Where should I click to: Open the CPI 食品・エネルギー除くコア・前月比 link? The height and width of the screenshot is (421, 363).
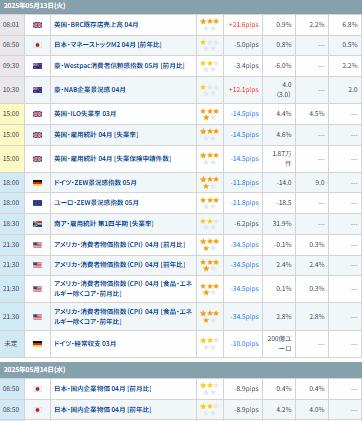click(123, 289)
